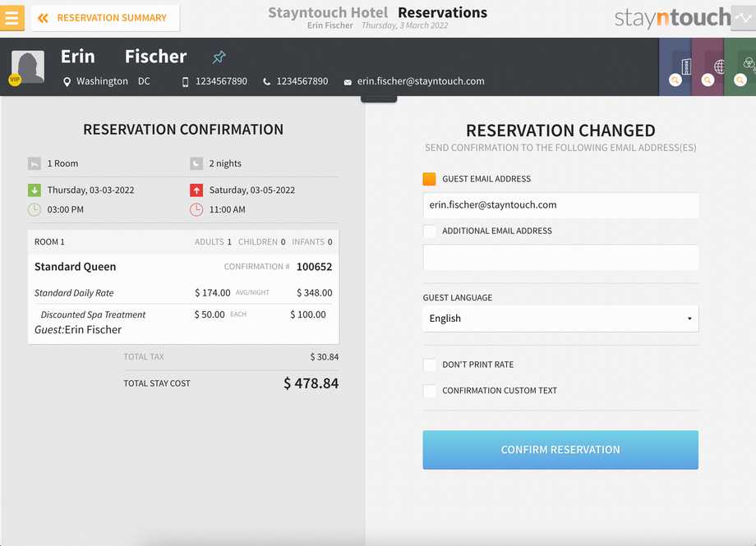Go back to Reservation Summary
The image size is (756, 546).
coord(105,18)
